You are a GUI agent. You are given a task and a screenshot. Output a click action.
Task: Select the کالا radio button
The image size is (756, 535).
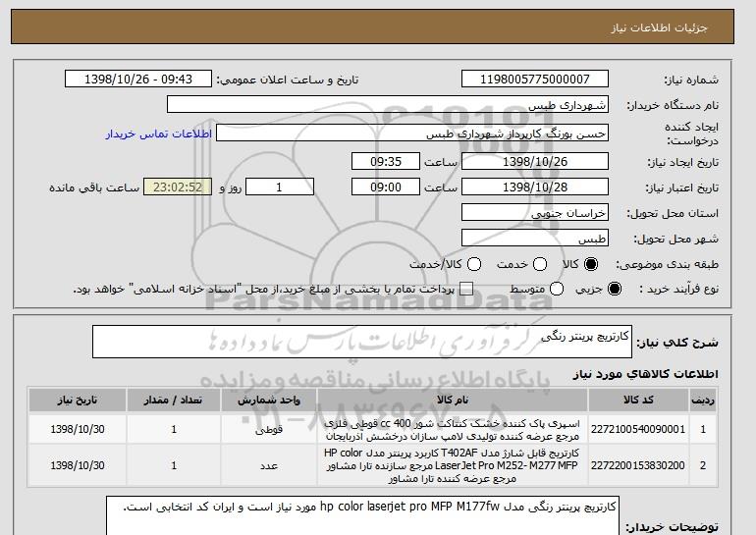pyautogui.click(x=591, y=264)
